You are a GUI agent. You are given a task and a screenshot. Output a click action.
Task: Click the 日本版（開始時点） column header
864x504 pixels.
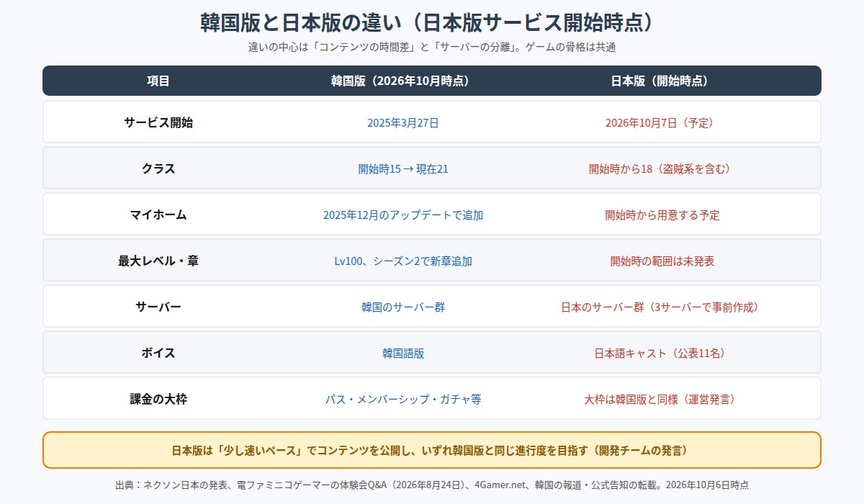coord(662,81)
